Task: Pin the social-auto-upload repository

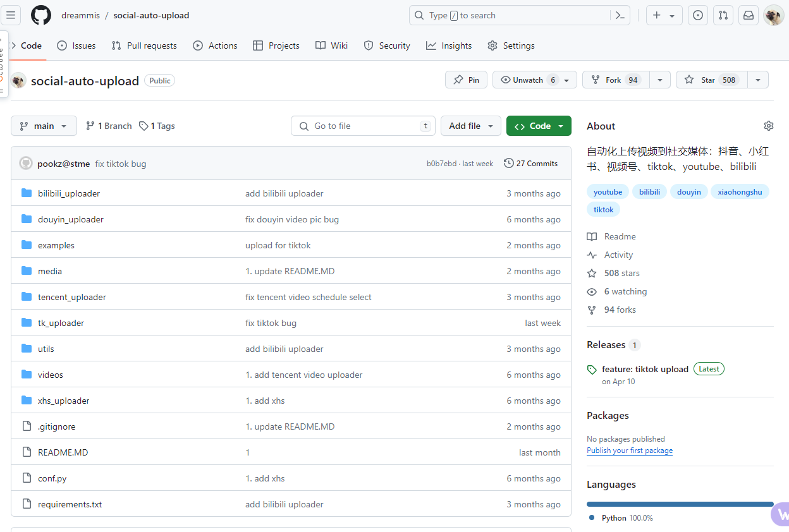Action: tap(467, 80)
